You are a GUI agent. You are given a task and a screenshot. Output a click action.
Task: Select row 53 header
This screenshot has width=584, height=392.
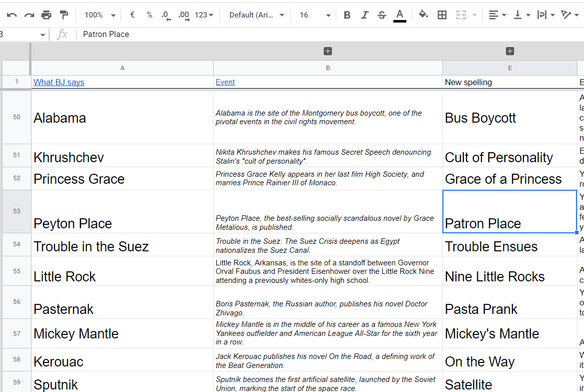click(17, 211)
